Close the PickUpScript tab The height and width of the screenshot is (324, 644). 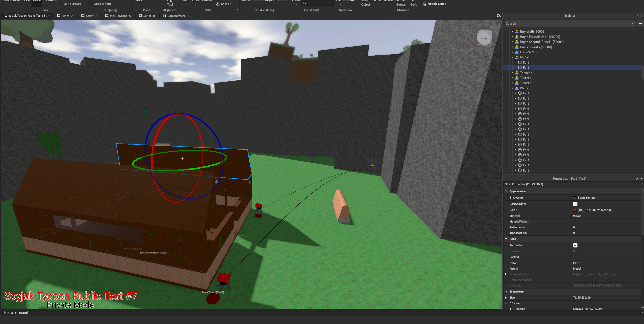(x=130, y=16)
